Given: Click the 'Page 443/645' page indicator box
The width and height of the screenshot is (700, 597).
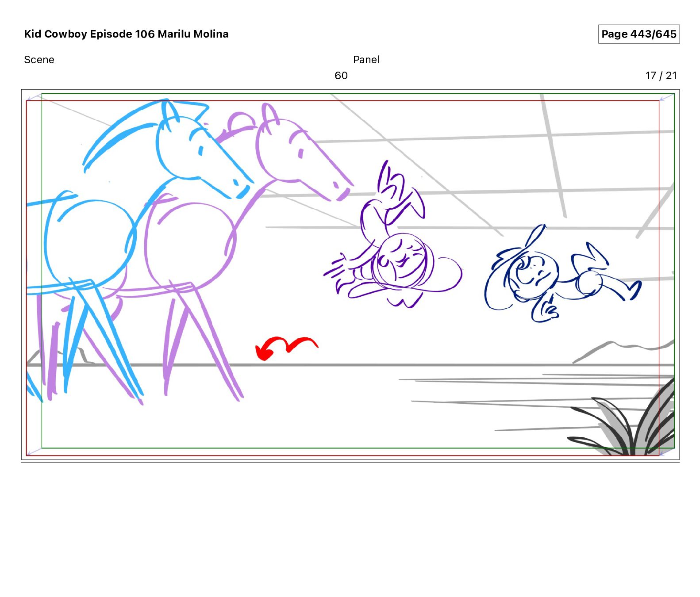Looking at the screenshot, I should pyautogui.click(x=638, y=34).
